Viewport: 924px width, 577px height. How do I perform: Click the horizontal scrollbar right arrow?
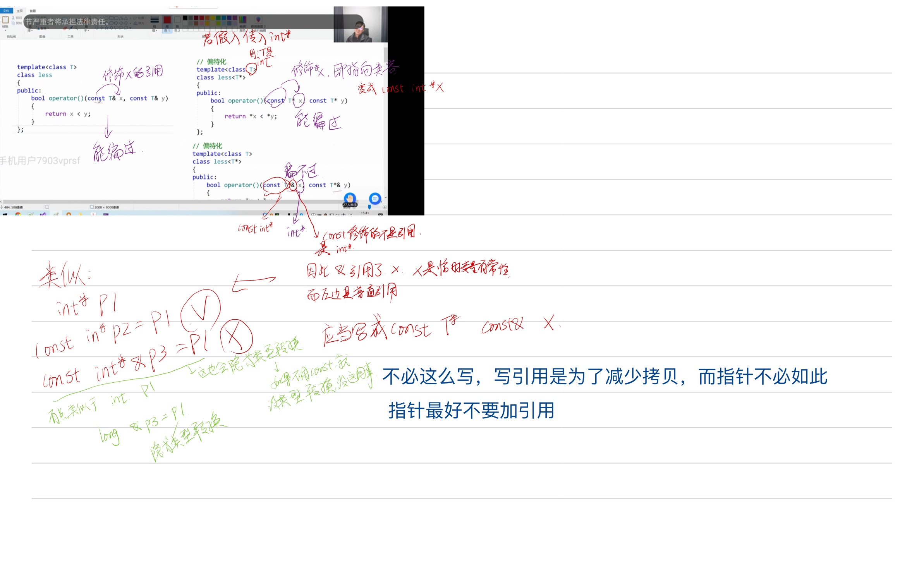tap(381, 202)
